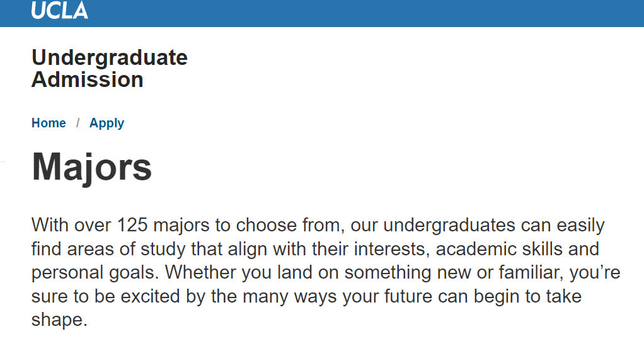This screenshot has height=341, width=644.
Task: Open the Undergraduate Admission site title
Action: (109, 69)
